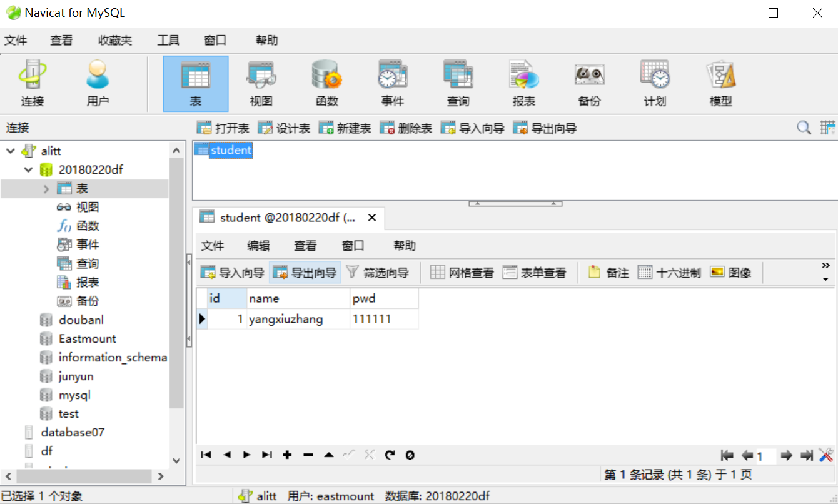Open the 报表 (Report) toolbar icon
Viewport: 838px width, 504px height.
coord(524,83)
